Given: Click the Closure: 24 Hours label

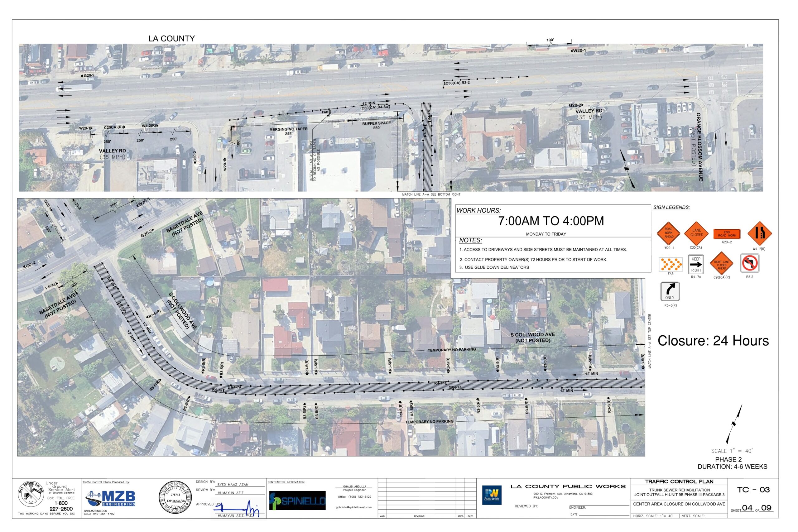Looking at the screenshot, I should tap(713, 341).
